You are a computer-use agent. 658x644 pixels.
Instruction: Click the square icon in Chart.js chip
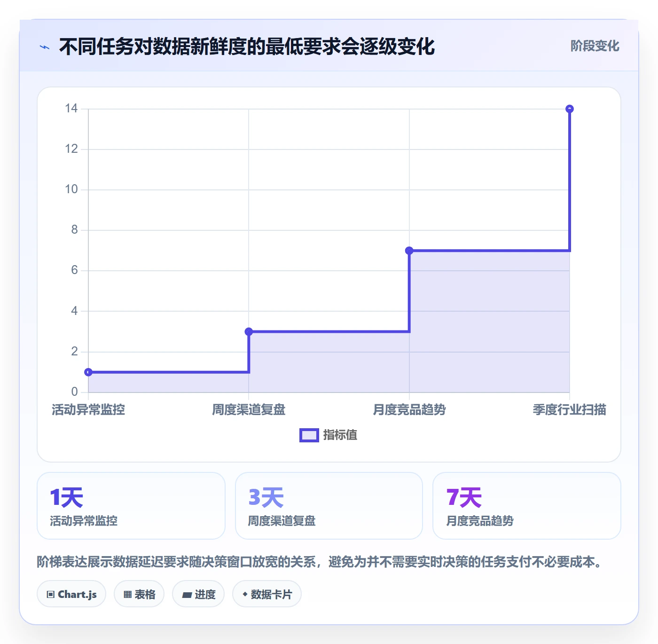(51, 595)
